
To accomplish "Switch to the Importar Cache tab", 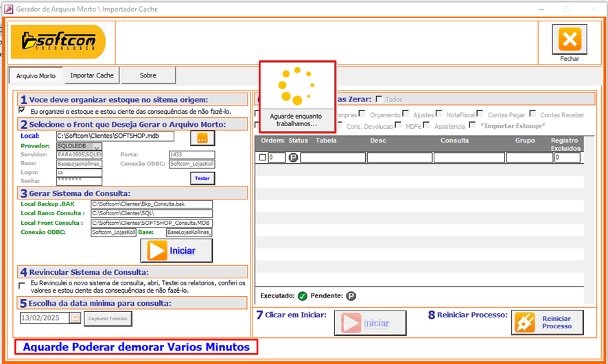I will (92, 75).
